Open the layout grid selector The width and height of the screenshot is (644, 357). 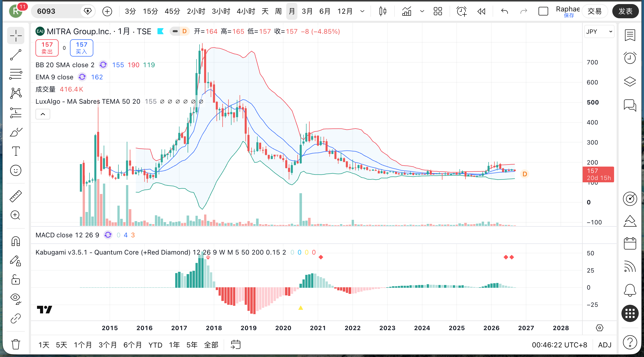(x=438, y=11)
